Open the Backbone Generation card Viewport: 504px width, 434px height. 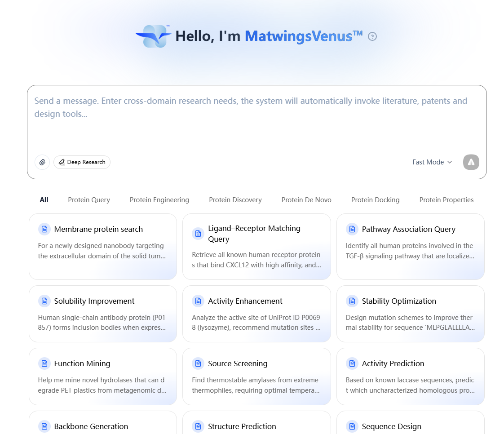click(103, 422)
